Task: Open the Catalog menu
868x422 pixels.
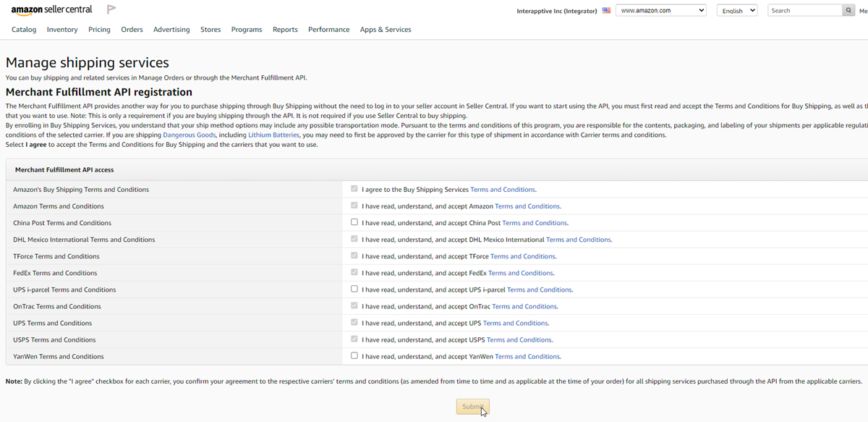Action: click(x=24, y=30)
